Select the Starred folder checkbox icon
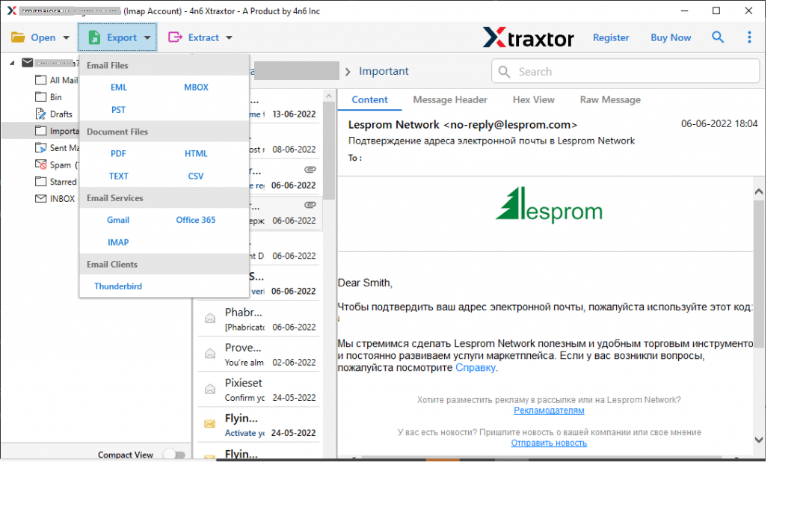The height and width of the screenshot is (507, 812). 40,181
